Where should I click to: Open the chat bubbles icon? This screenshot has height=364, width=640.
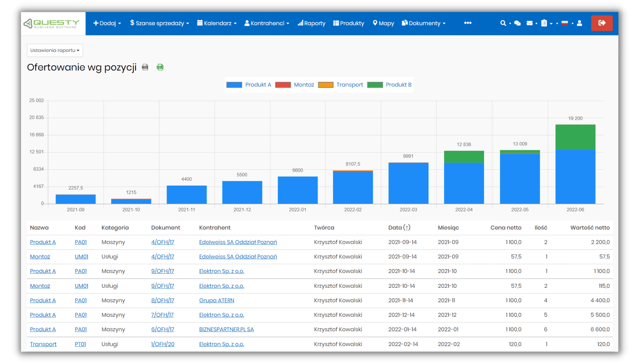pos(517,23)
